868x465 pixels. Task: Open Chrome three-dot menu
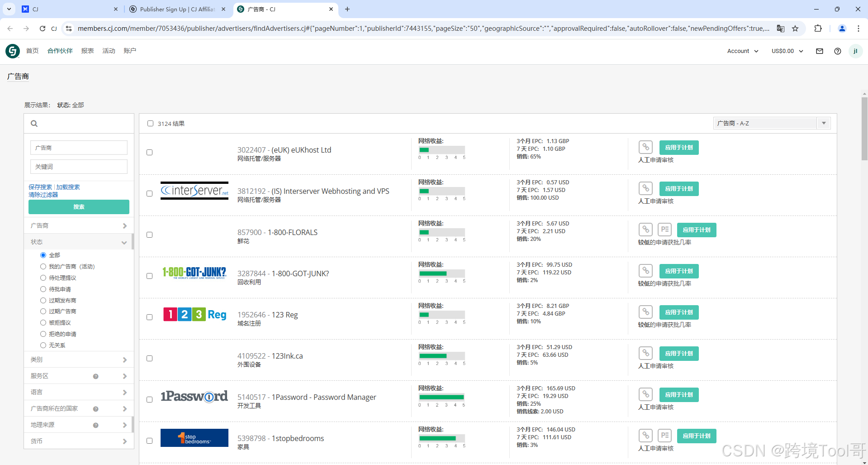point(858,29)
